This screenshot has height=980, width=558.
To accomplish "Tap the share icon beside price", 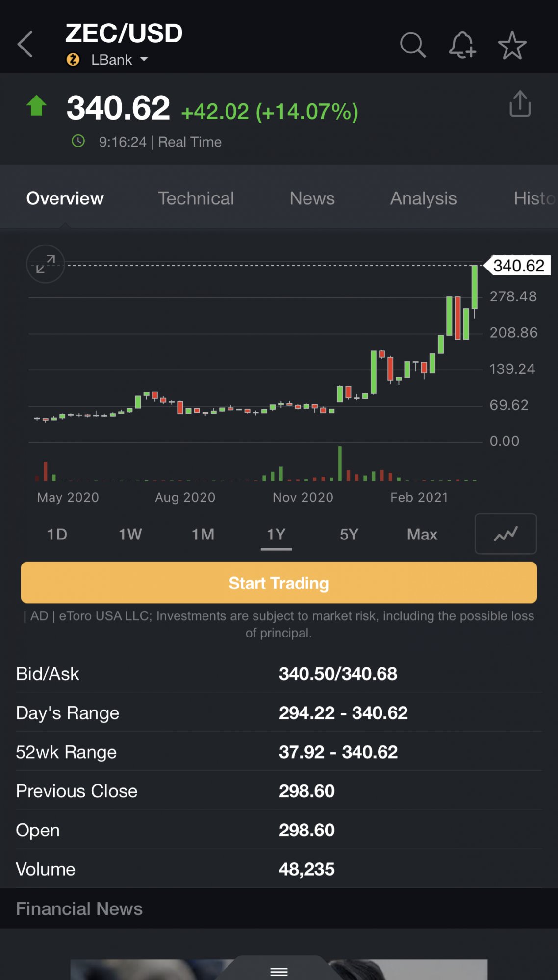I will click(x=520, y=104).
